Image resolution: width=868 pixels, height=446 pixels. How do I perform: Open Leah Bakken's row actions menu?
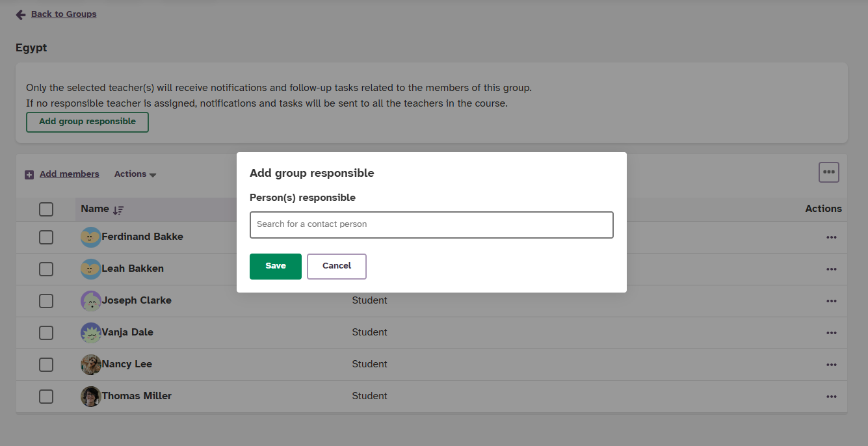coord(831,269)
